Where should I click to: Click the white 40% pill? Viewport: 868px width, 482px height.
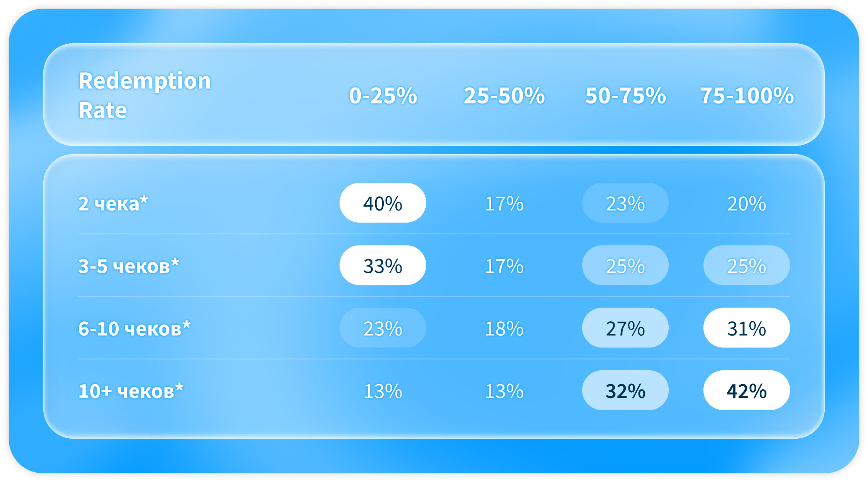click(383, 203)
